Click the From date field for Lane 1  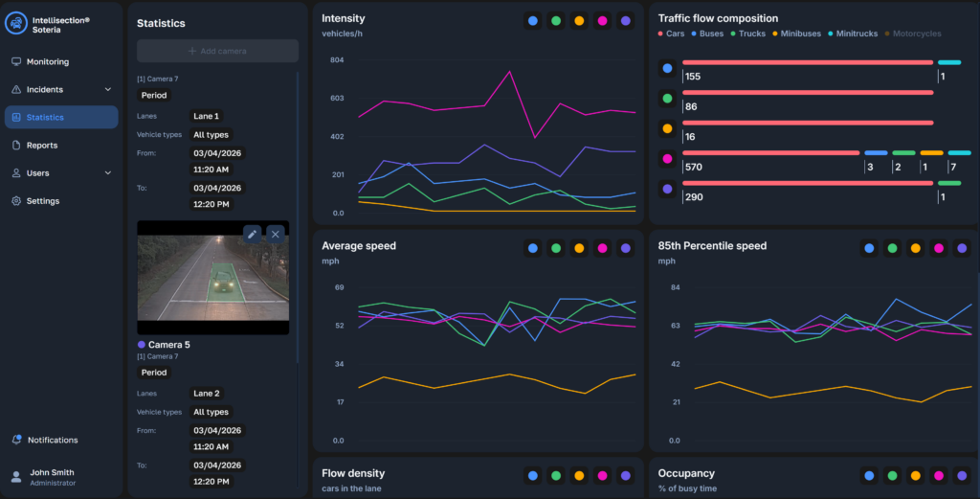(217, 153)
